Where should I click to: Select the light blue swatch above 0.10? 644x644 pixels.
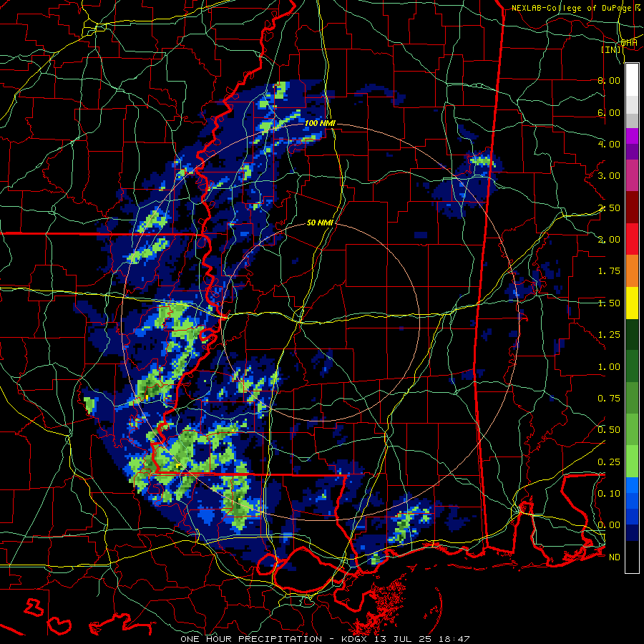point(632,485)
